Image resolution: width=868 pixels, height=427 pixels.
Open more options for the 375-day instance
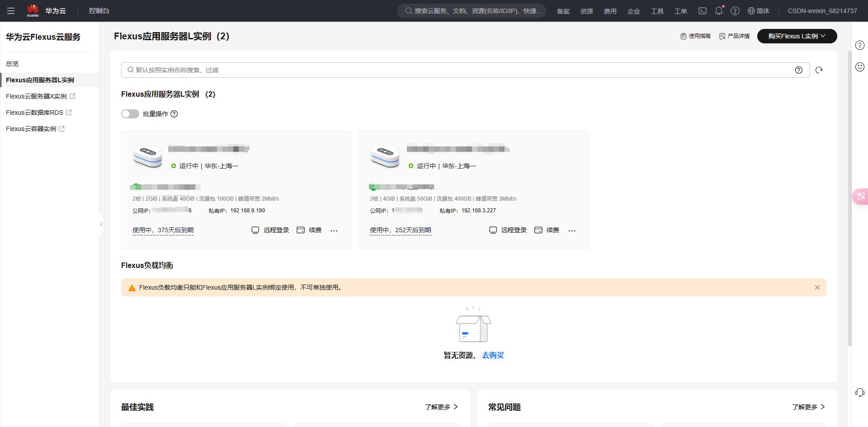coord(334,230)
